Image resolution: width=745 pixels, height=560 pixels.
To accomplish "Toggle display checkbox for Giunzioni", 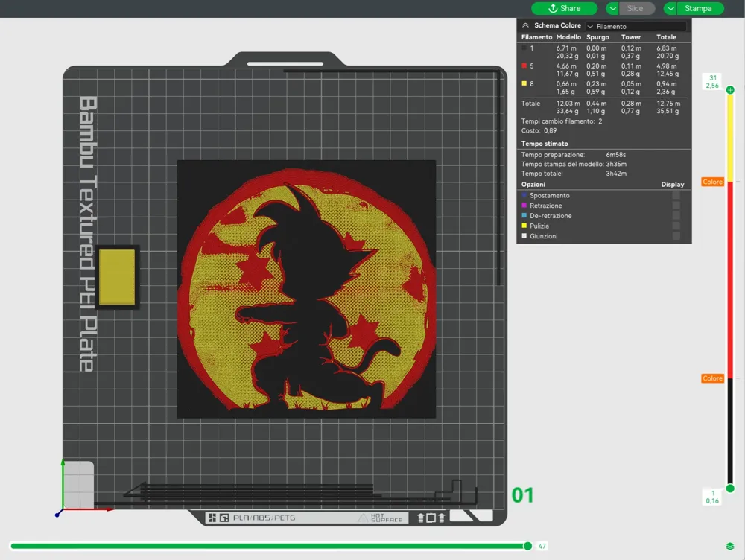I will (676, 235).
